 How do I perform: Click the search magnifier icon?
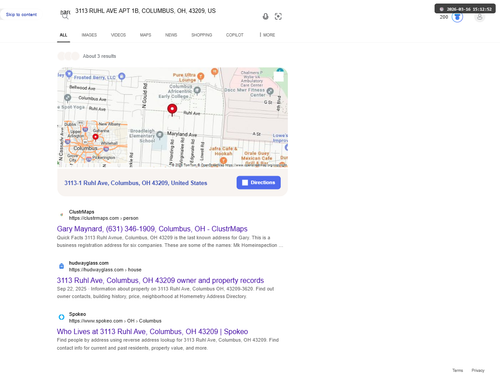coord(65,16)
